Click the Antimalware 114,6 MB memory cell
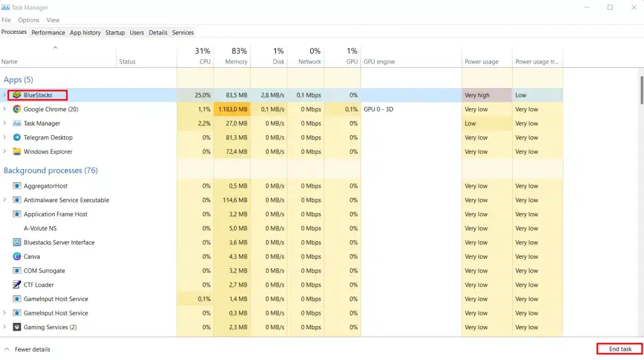The height and width of the screenshot is (360, 644). (x=232, y=200)
